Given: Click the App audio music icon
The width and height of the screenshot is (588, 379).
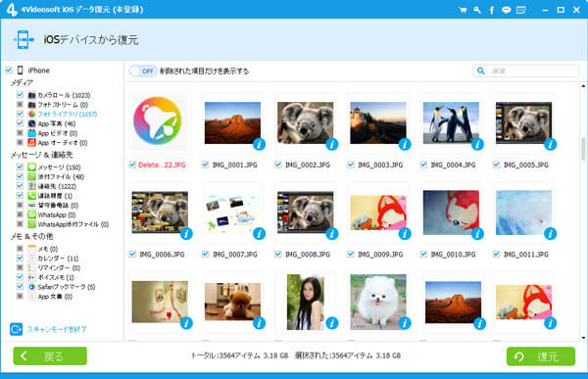Looking at the screenshot, I should click(x=32, y=142).
